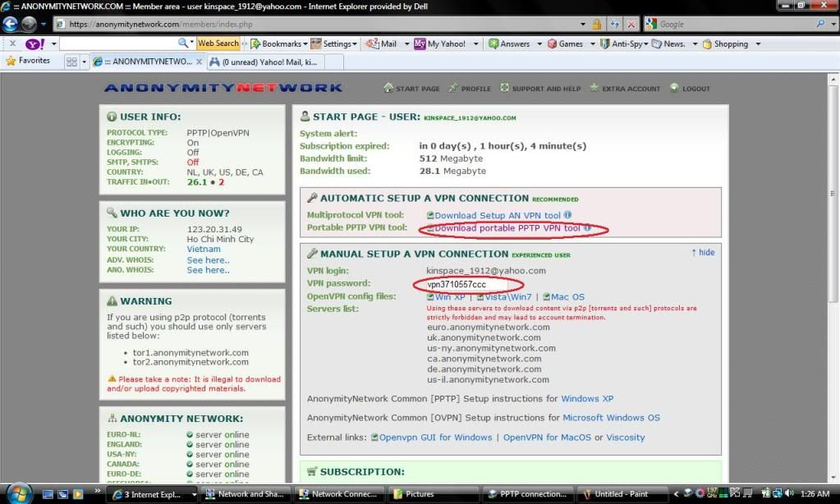Screen dimensions: 840x504
Task: Expand the Games toolbar dropdown arrow
Action: (593, 44)
